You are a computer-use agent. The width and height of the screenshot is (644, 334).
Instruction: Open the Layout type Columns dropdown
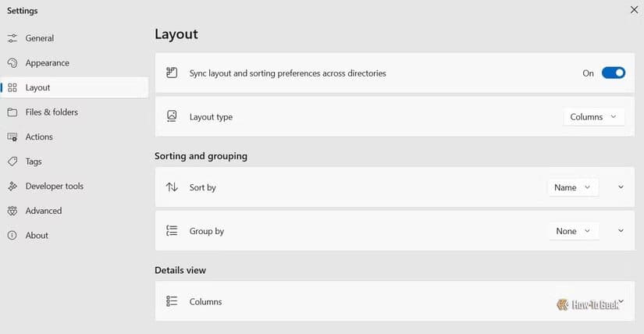click(x=594, y=117)
